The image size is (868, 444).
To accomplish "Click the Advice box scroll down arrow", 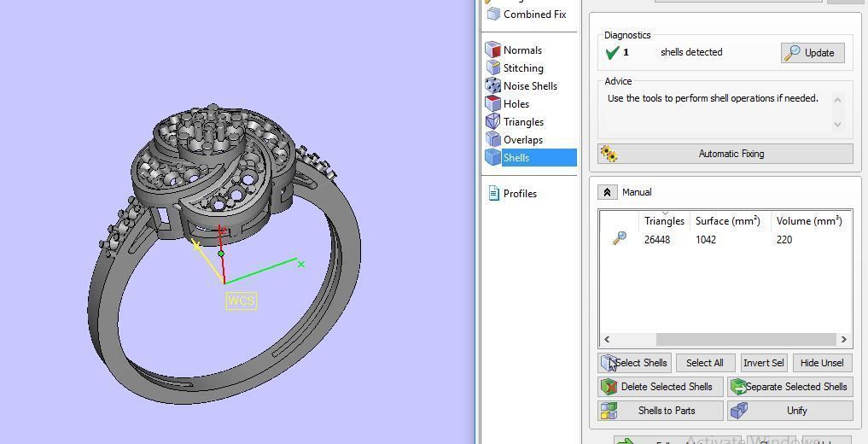I will [x=837, y=125].
